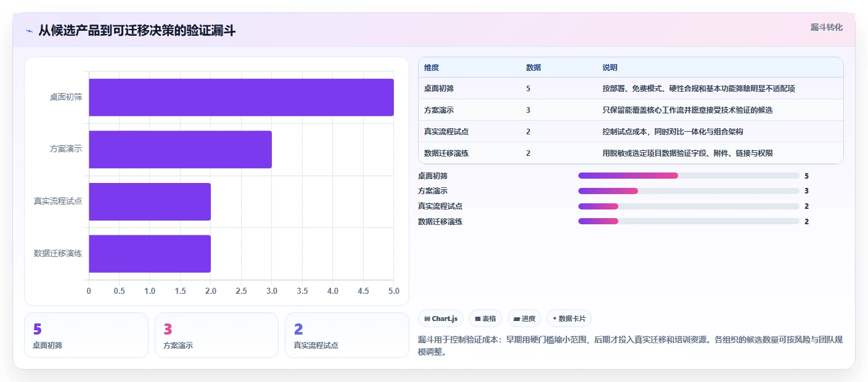
Task: Click the 真实流程试点 bar in chart
Action: 150,201
